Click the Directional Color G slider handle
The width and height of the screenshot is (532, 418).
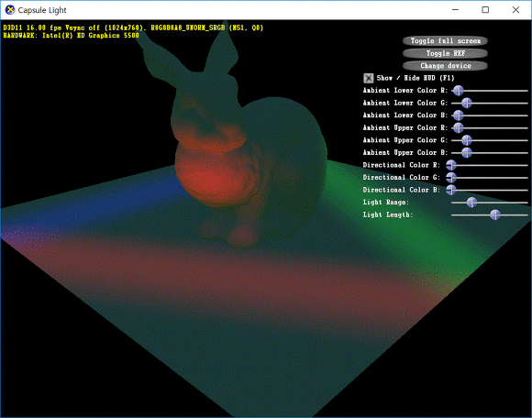click(451, 177)
